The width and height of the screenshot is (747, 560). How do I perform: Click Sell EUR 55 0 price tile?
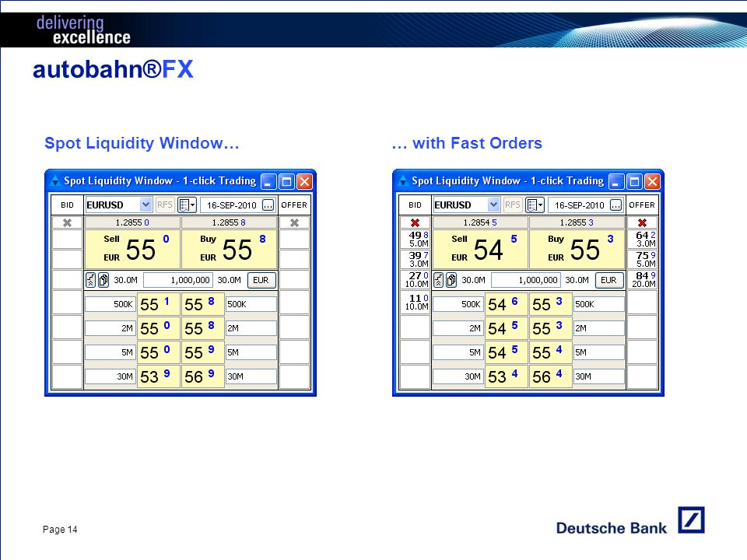coord(133,249)
